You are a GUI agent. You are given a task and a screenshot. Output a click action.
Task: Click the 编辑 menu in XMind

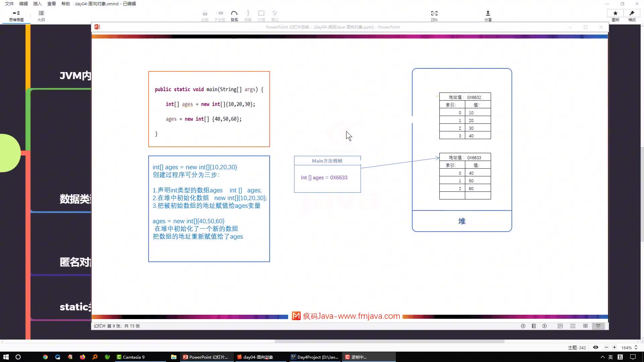(23, 4)
